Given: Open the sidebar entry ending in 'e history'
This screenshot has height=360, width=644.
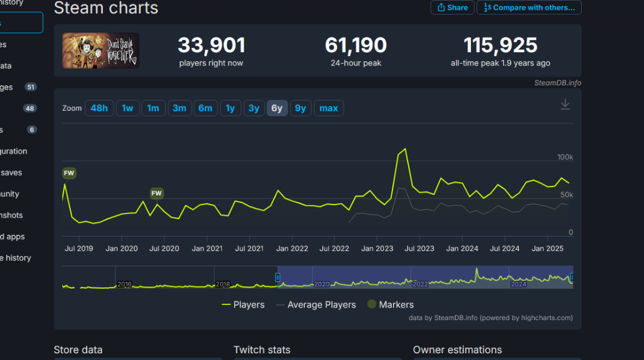Looking at the screenshot, I should tap(16, 258).
